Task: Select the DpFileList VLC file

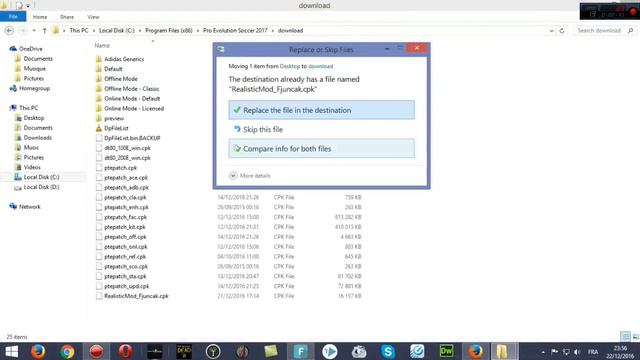Action: coord(116,128)
